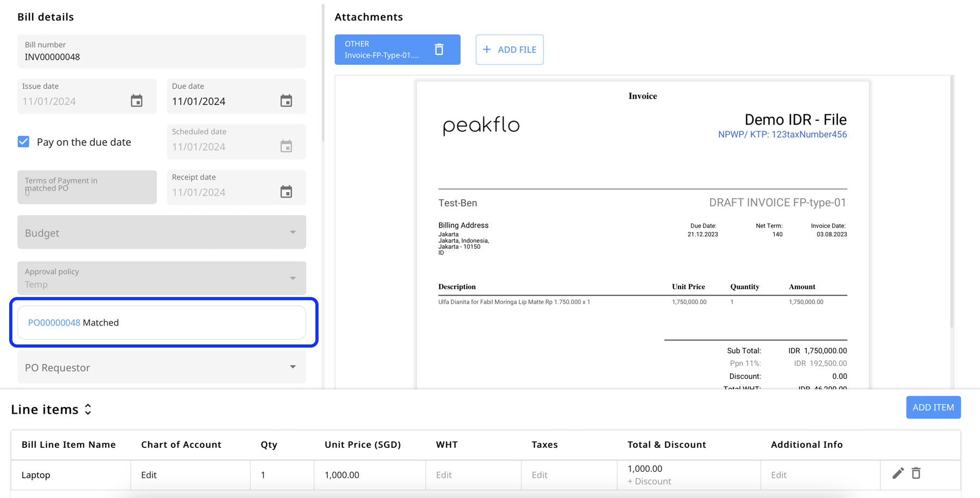This screenshot has height=498, width=980.
Task: Delete the Laptop line item row
Action: tap(916, 473)
